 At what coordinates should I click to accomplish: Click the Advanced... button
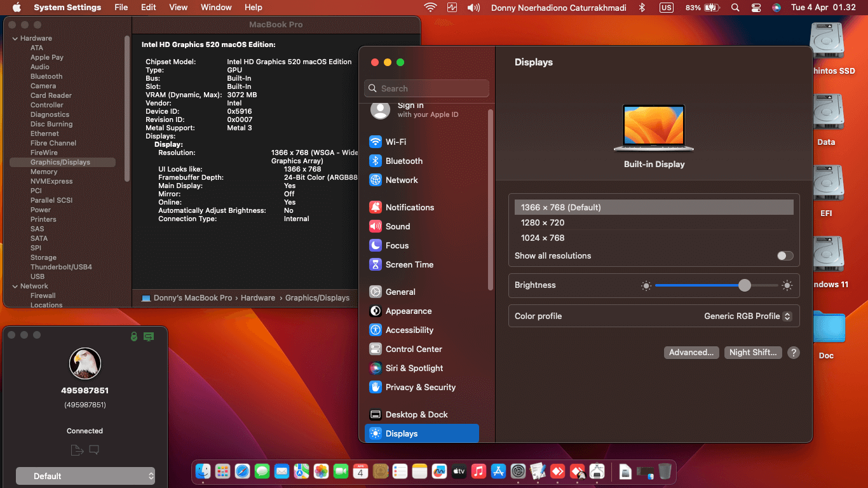tap(691, 353)
